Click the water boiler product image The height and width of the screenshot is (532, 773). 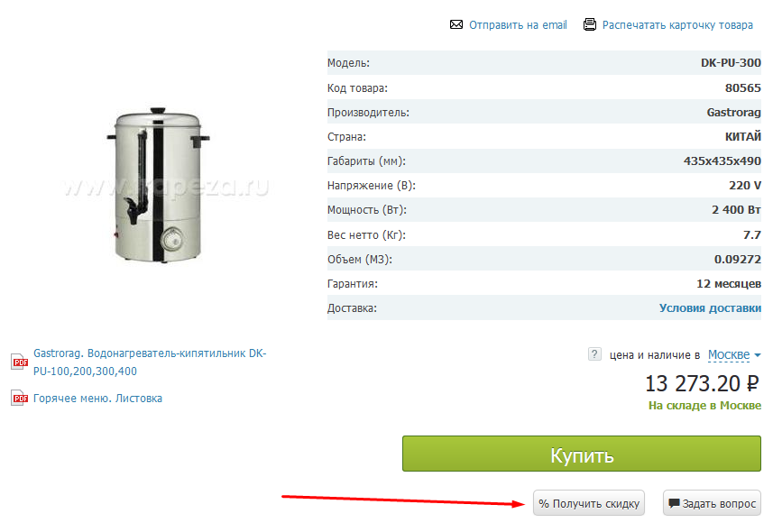click(159, 185)
